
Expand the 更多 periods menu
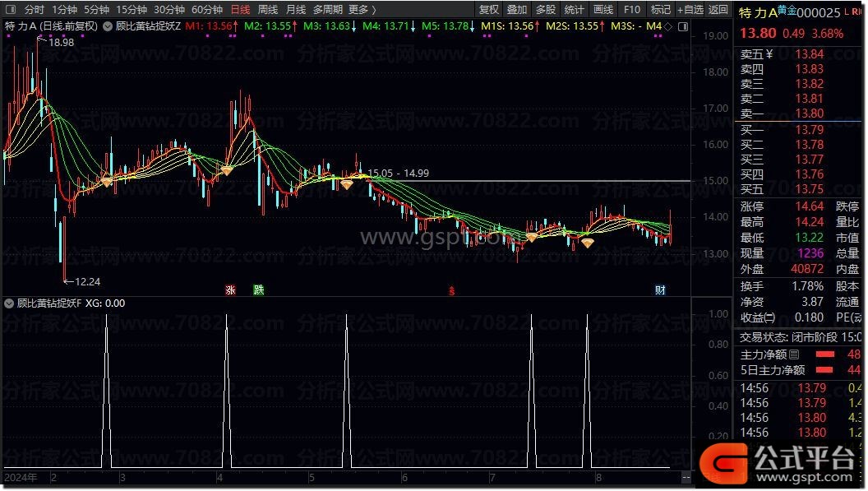[x=362, y=9]
